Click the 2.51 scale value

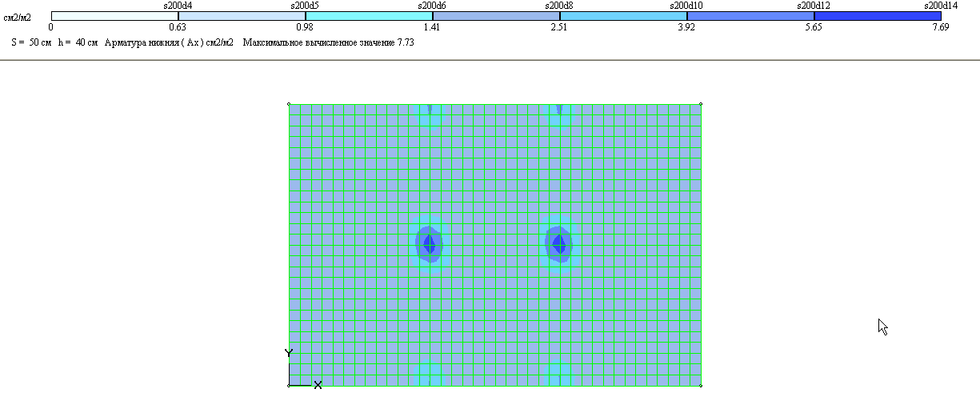559,27
